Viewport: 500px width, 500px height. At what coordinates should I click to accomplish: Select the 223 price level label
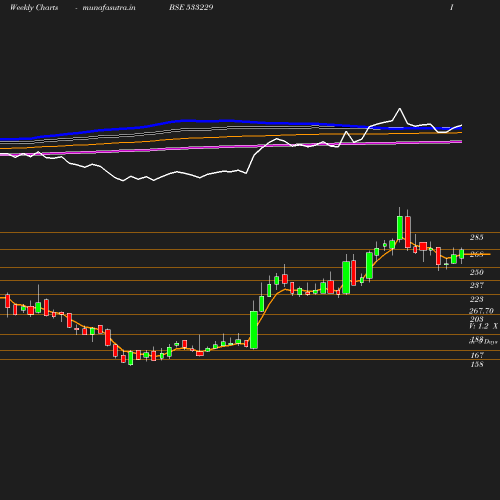pos(477,299)
